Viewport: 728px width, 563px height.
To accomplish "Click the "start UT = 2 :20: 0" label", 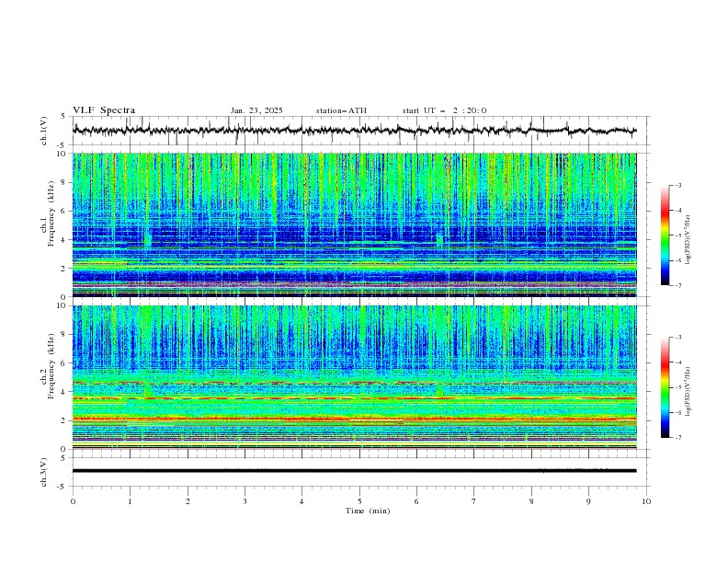I will click(444, 110).
